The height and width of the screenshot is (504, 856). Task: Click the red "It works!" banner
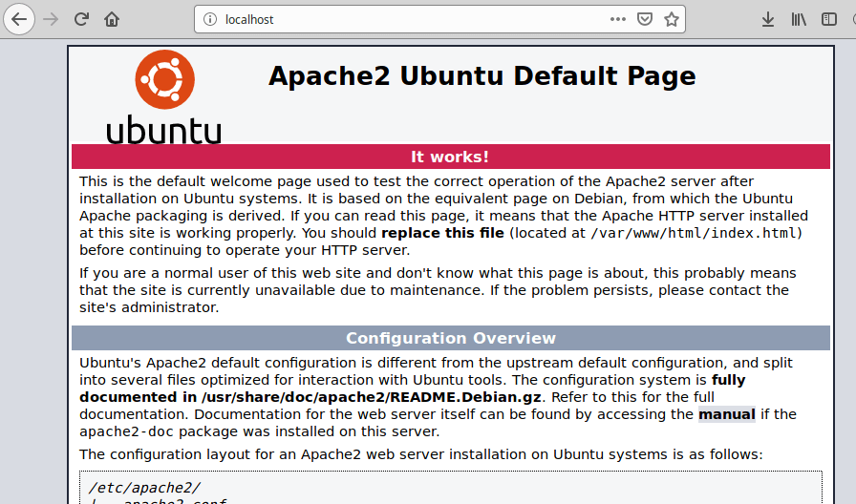click(x=450, y=157)
